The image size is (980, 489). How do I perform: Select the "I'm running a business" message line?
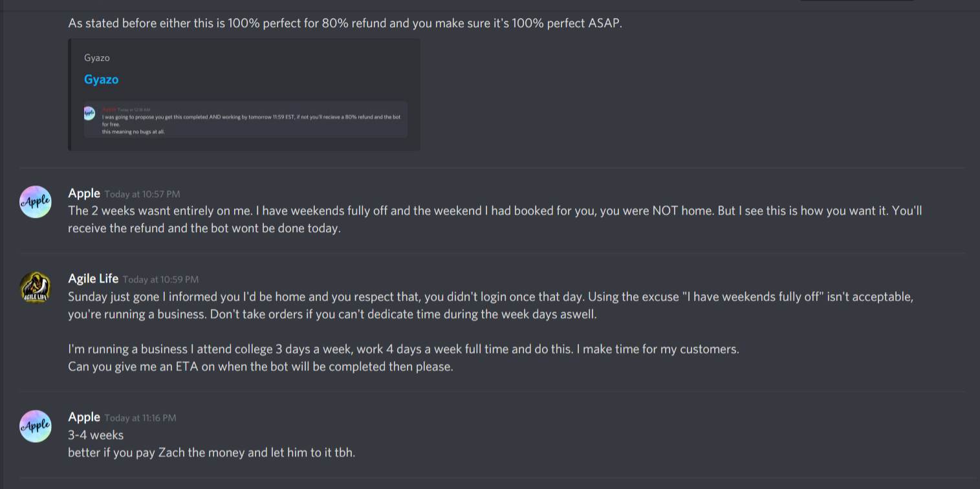click(x=404, y=349)
